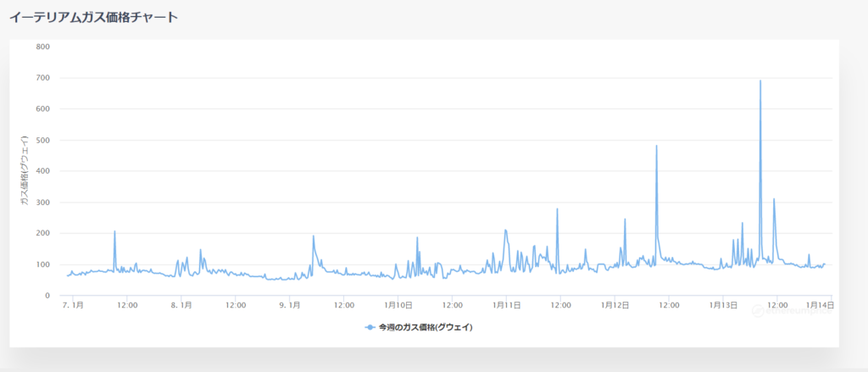Toggle the 今週のガス価格(グウェイ) legend series
The height and width of the screenshot is (372, 868).
pyautogui.click(x=425, y=327)
